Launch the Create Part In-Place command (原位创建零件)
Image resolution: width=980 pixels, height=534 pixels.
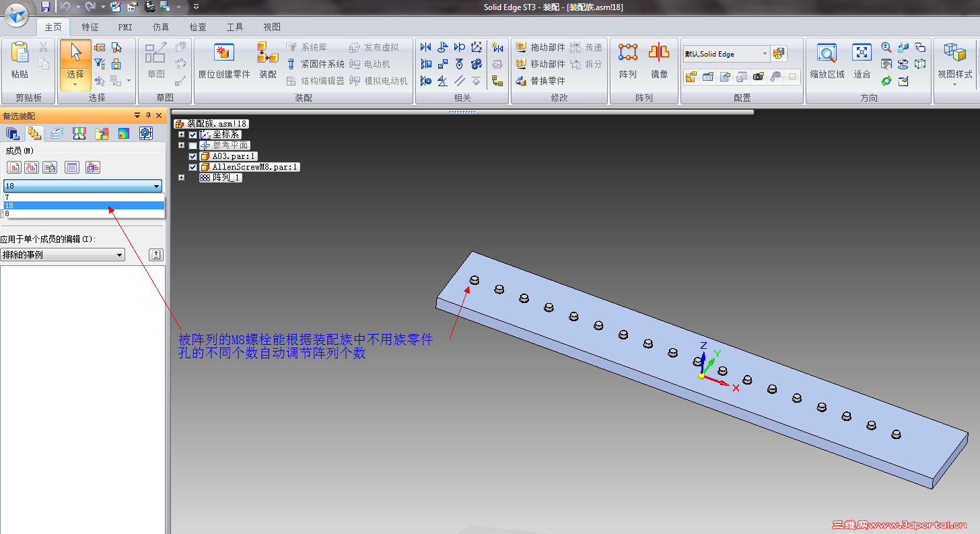[224, 60]
